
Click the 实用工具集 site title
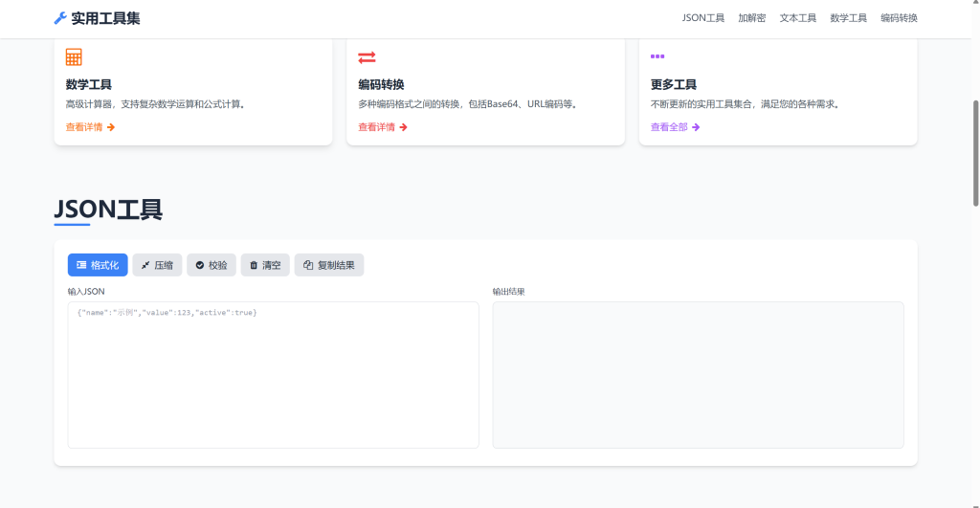(105, 18)
